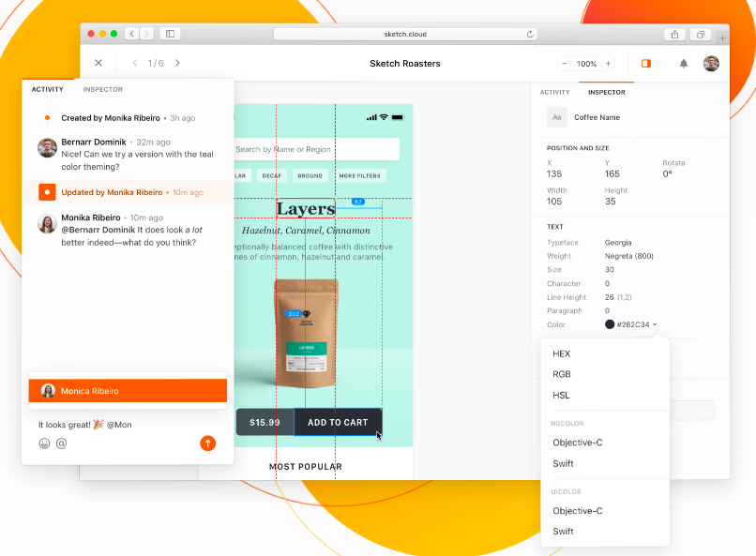Screen dimensions: 756x556
Task: Zoom in with the plus button
Action: 608,64
